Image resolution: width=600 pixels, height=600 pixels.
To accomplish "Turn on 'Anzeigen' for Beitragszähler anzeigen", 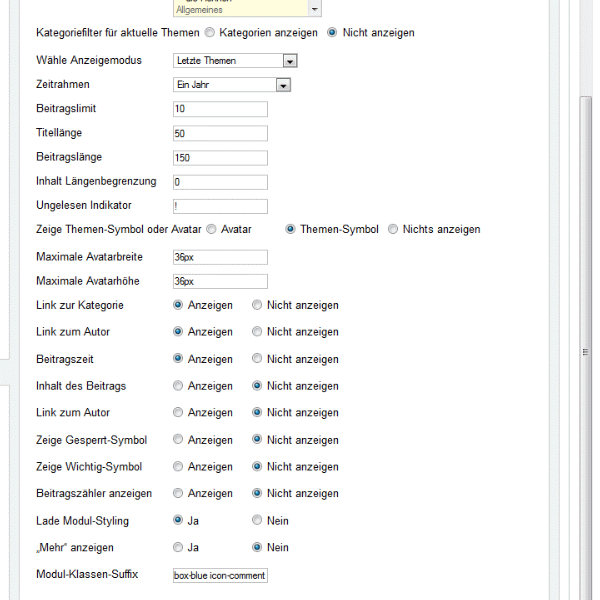I will tap(178, 494).
